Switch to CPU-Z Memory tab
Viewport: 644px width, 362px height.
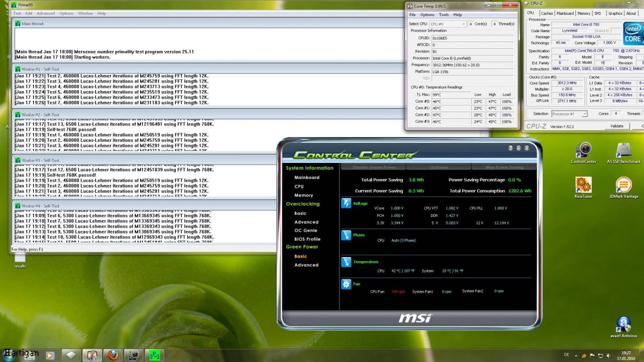pyautogui.click(x=584, y=13)
